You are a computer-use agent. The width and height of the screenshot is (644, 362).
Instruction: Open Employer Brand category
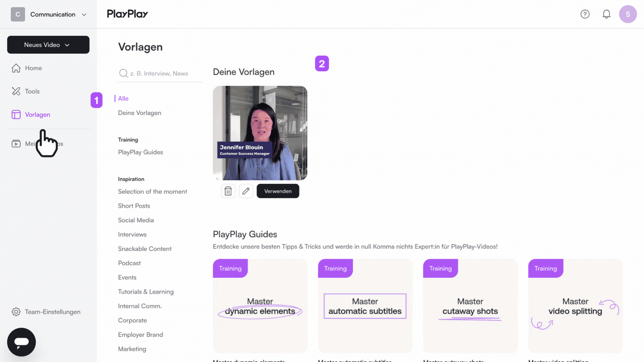[141, 335]
